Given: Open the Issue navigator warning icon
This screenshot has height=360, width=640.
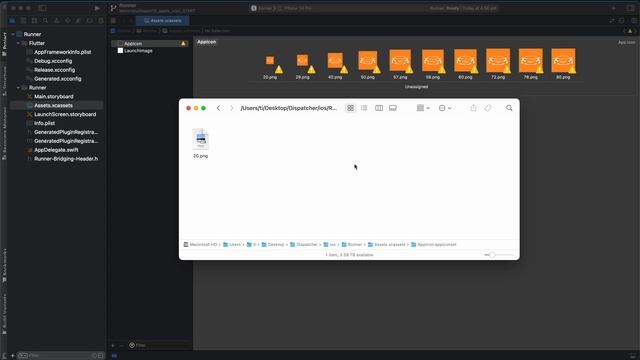Looking at the screenshot, I should point(56,20).
